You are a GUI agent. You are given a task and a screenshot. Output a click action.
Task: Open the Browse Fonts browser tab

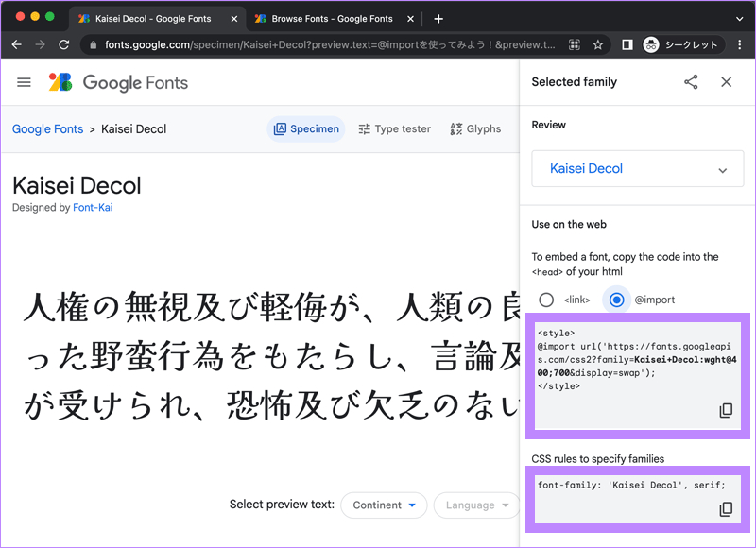pos(330,18)
